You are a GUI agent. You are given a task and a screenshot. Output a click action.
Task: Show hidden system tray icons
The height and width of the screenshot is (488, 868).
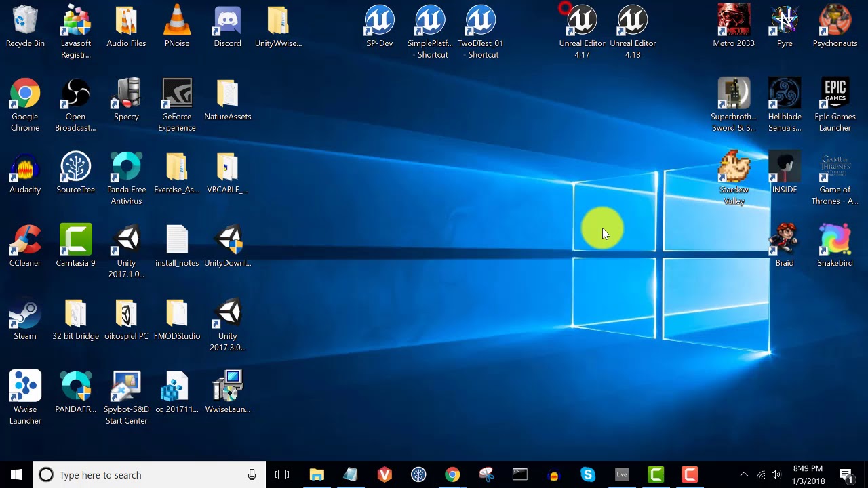pyautogui.click(x=744, y=474)
